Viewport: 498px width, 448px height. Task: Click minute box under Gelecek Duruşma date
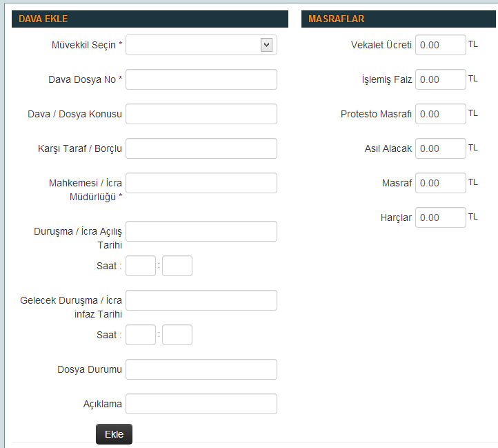click(177, 335)
